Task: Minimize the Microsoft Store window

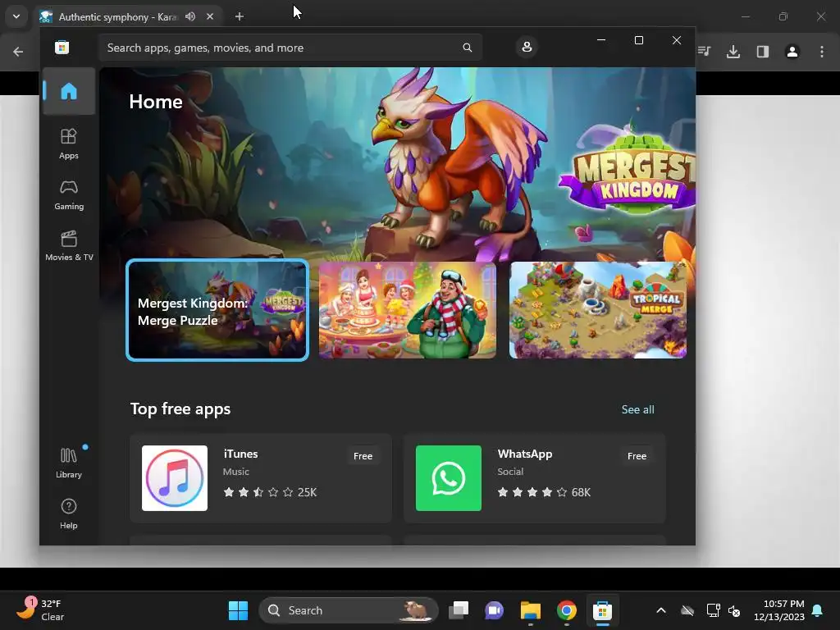Action: coord(601,40)
